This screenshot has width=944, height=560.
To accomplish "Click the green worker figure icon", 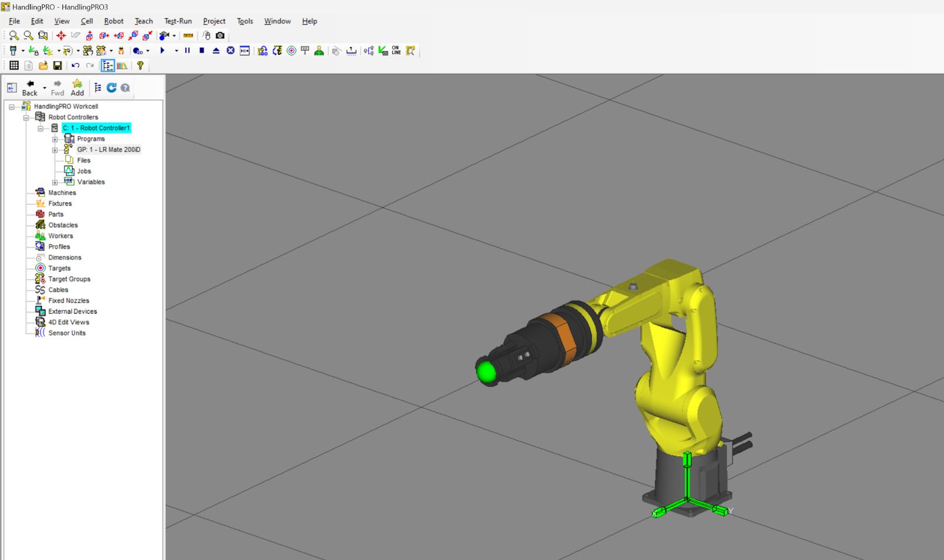I will point(319,51).
